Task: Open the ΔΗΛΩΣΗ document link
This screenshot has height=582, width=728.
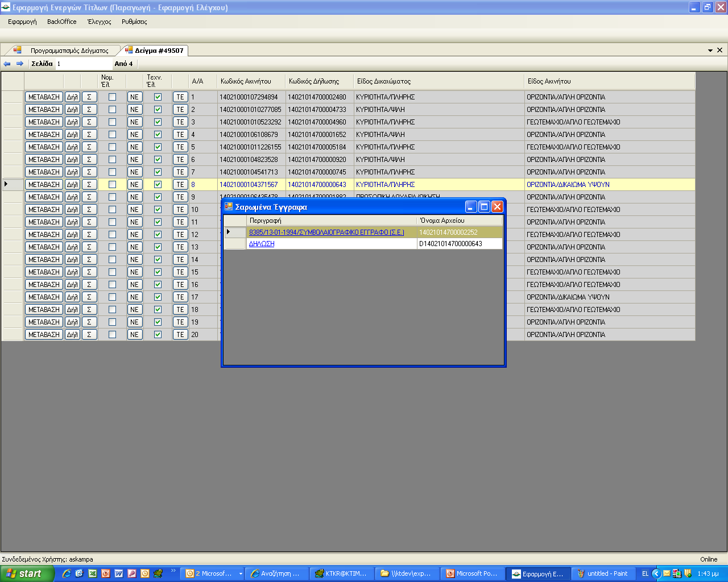Action: click(262, 244)
